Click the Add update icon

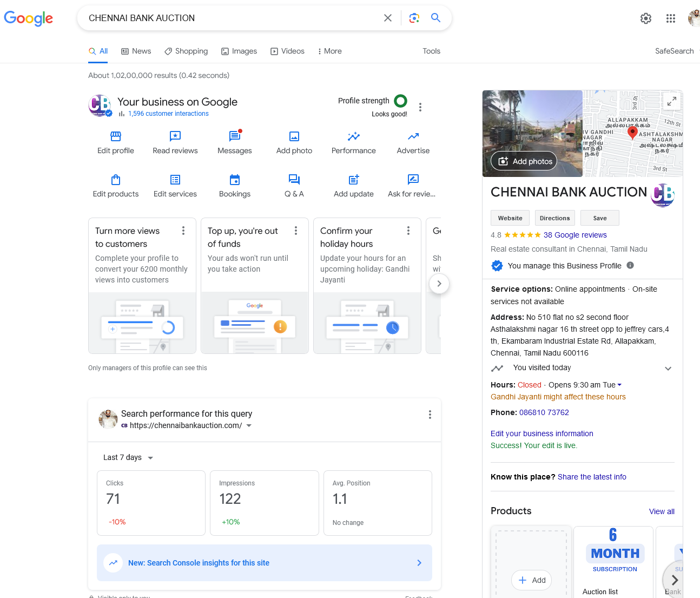353,180
